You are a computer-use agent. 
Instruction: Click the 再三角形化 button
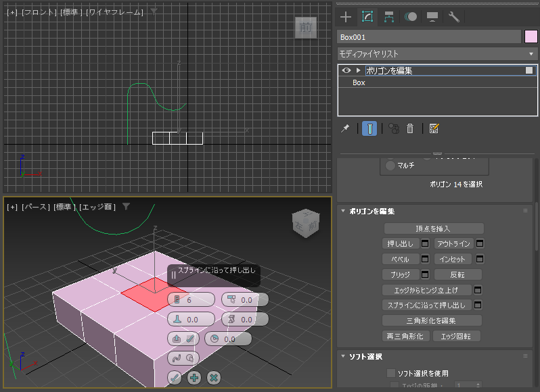point(406,336)
